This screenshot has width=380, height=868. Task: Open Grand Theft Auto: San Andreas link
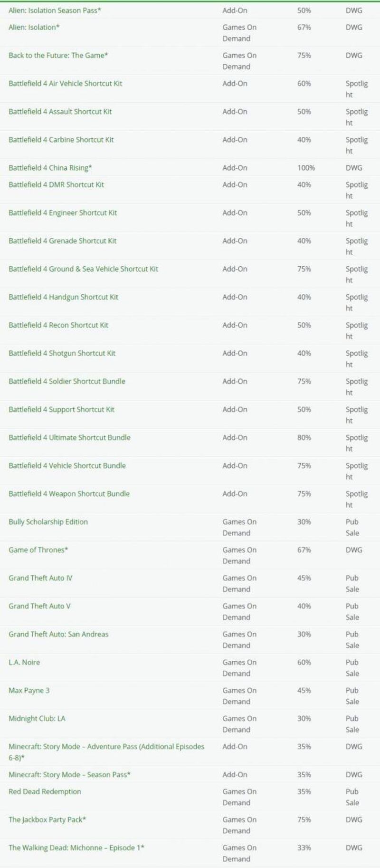[58, 634]
